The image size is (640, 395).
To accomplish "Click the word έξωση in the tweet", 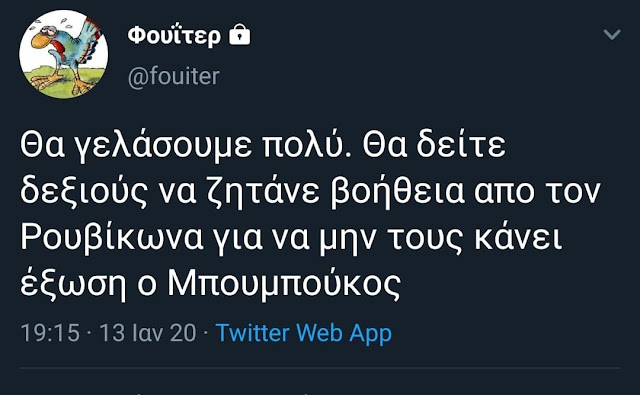I will click(73, 283).
